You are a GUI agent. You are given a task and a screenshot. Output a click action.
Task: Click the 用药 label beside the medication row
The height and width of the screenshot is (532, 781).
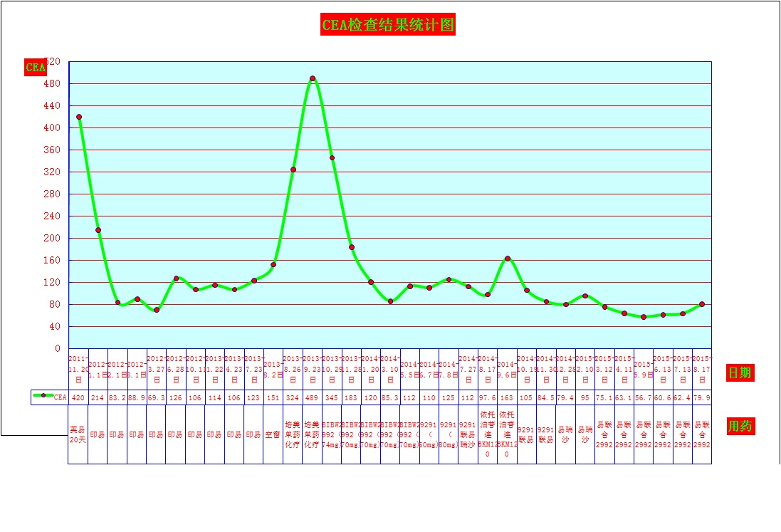point(740,426)
